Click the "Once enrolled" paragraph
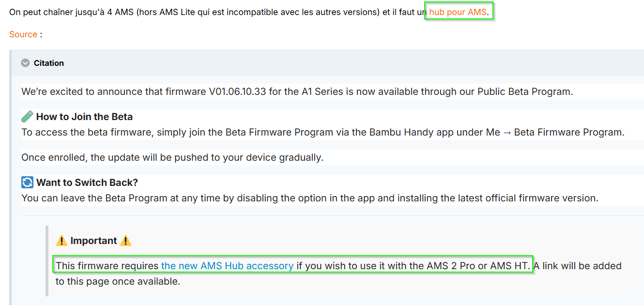The height and width of the screenshot is (305, 644). click(x=172, y=157)
